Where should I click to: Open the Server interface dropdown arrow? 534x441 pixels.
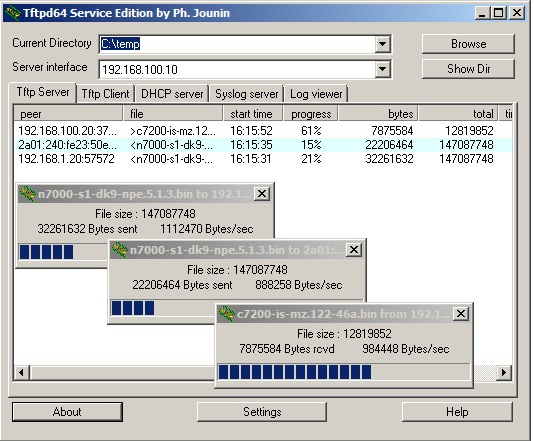click(382, 69)
